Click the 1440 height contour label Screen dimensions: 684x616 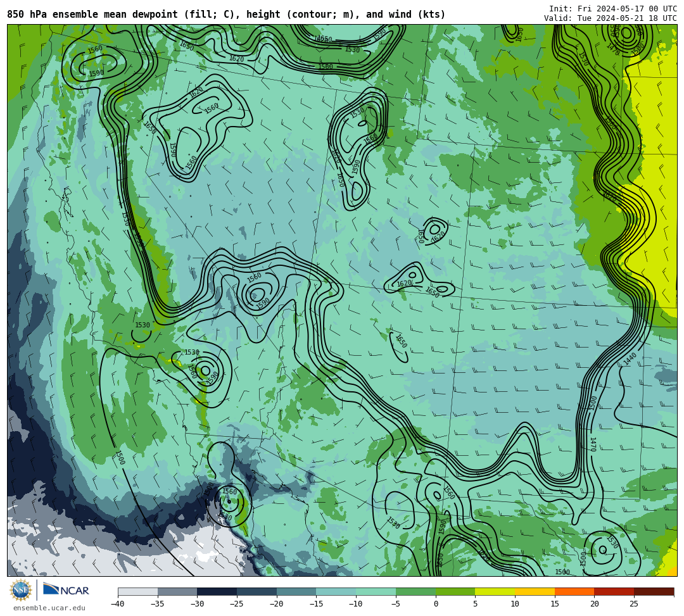point(630,359)
